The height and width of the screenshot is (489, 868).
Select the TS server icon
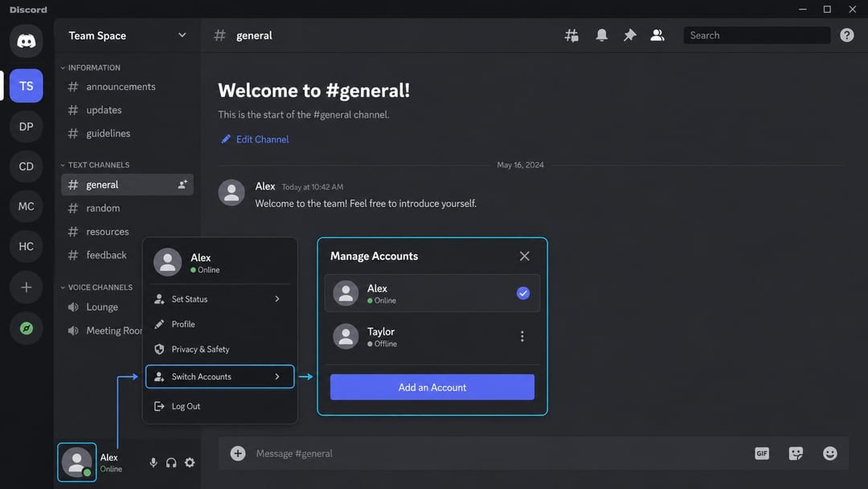click(26, 86)
